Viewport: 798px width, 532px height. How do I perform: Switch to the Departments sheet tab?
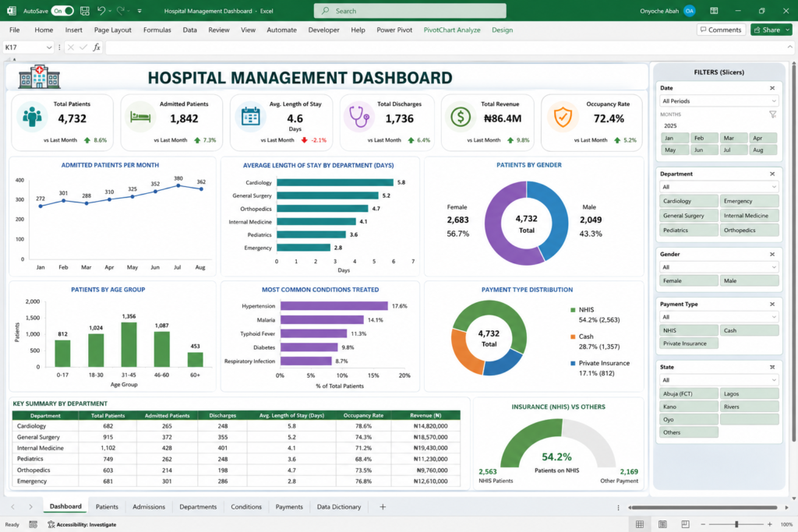[x=198, y=506]
